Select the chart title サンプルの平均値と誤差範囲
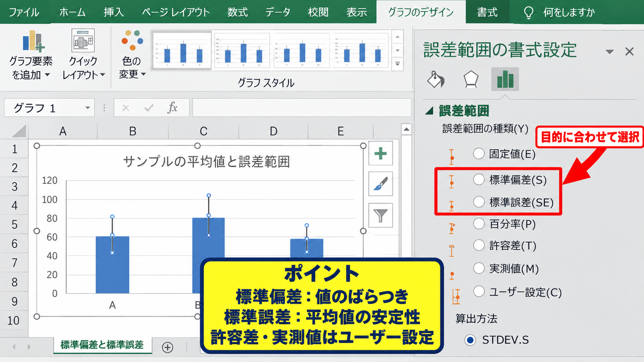This screenshot has width=644, height=362. click(x=206, y=162)
